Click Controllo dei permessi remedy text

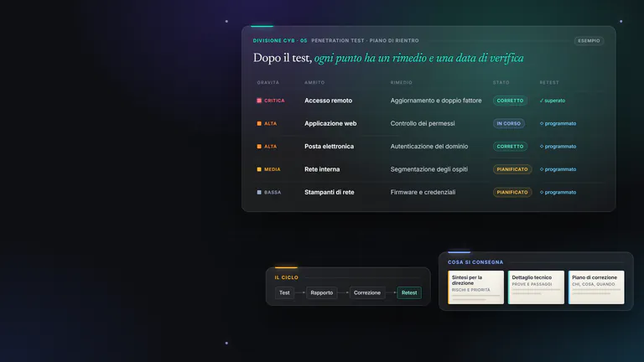[423, 123]
